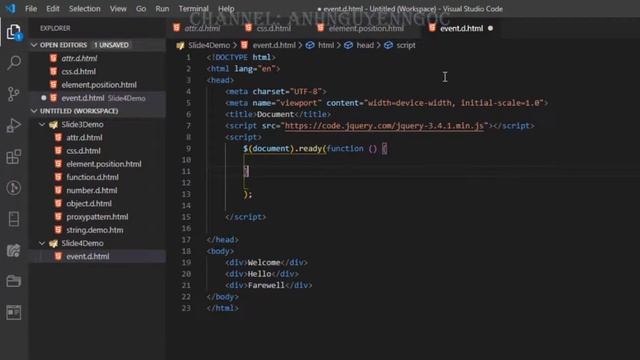Click the image-edit icon in activity bar
This screenshot has height=360, width=640.
pyautogui.click(x=13, y=250)
